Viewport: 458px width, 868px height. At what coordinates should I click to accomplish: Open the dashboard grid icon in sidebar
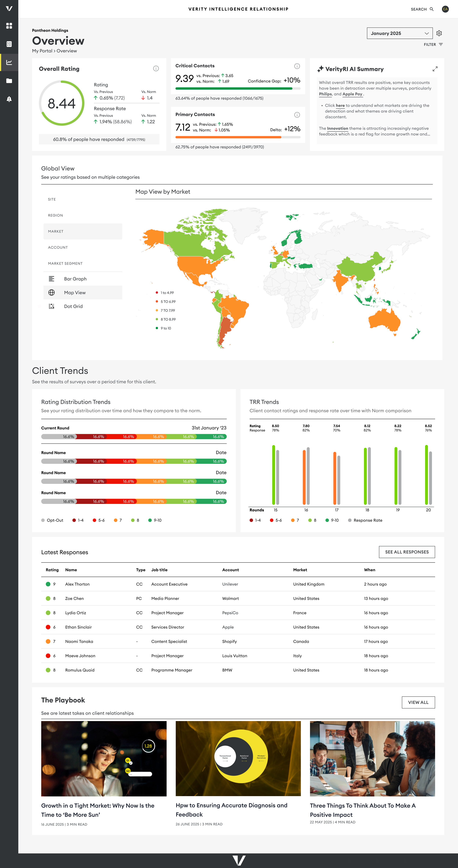[9, 26]
